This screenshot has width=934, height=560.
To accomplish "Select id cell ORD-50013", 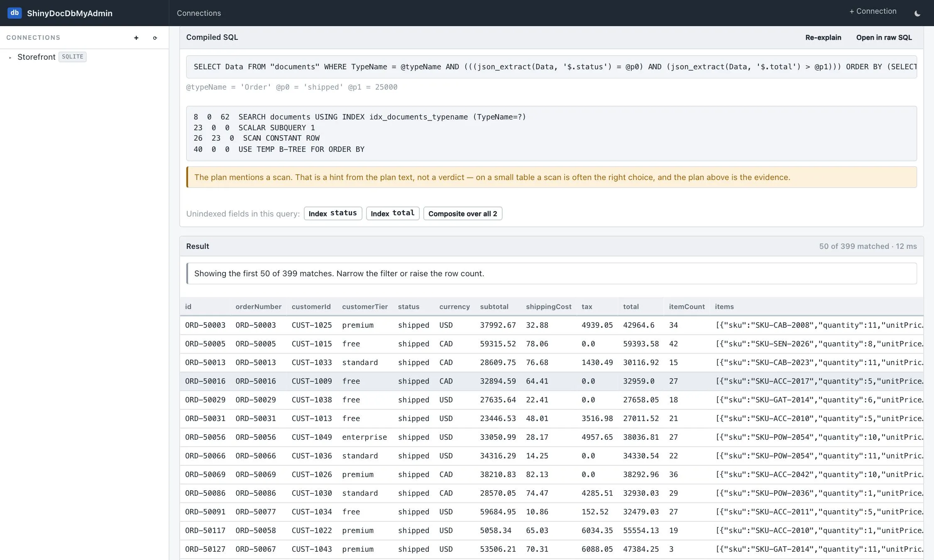I will (x=205, y=363).
